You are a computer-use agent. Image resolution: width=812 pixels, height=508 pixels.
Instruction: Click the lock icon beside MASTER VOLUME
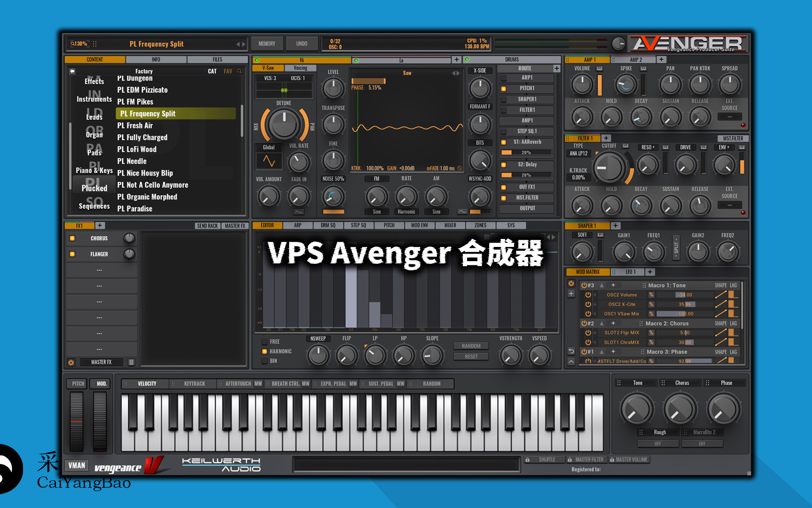[x=612, y=460]
